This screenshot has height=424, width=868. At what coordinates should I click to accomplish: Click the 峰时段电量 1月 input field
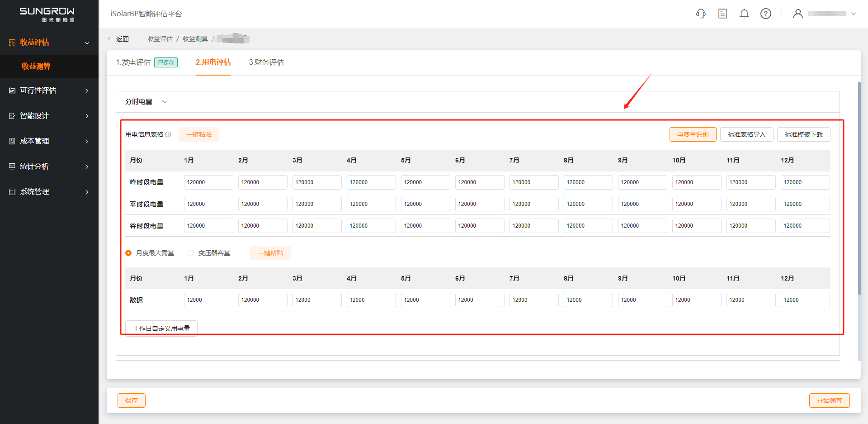(x=208, y=182)
